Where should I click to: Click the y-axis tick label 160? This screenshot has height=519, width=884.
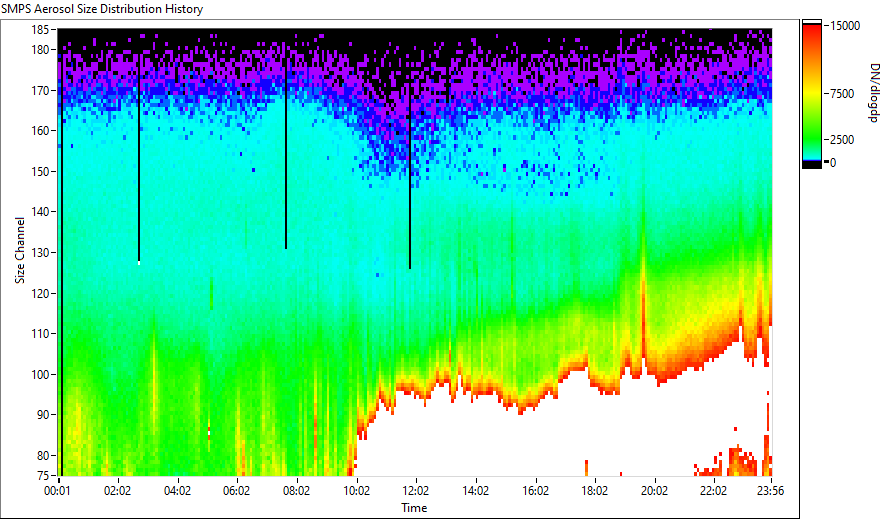point(41,131)
